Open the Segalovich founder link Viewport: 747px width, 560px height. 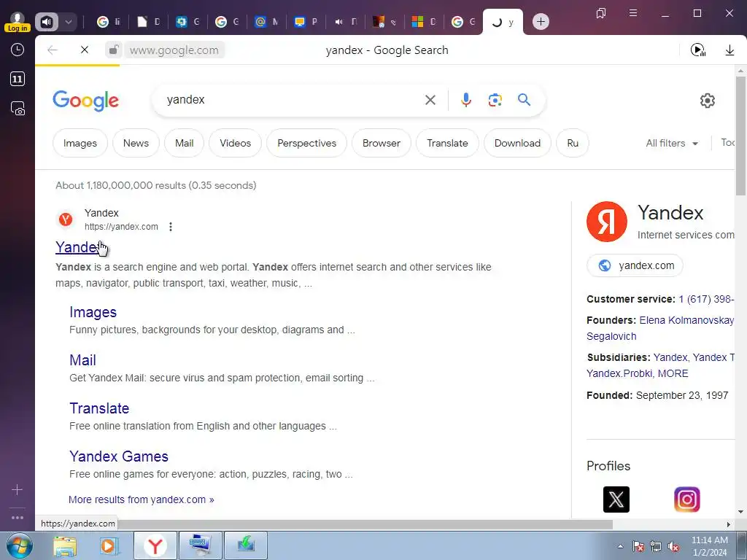(x=611, y=336)
